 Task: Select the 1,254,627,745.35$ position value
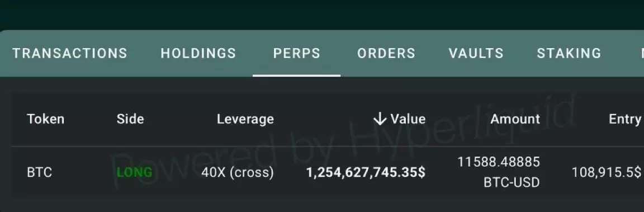pos(366,172)
